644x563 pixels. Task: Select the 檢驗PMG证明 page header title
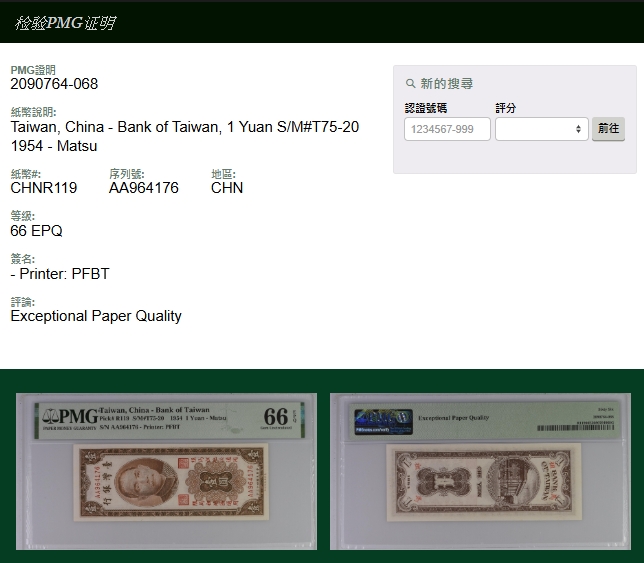tap(65, 23)
